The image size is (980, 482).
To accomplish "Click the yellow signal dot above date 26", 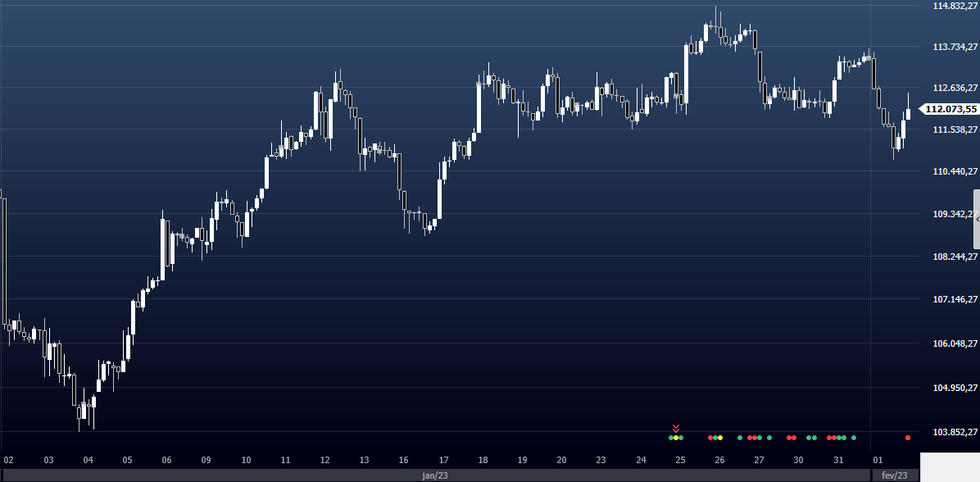I will (x=719, y=437).
